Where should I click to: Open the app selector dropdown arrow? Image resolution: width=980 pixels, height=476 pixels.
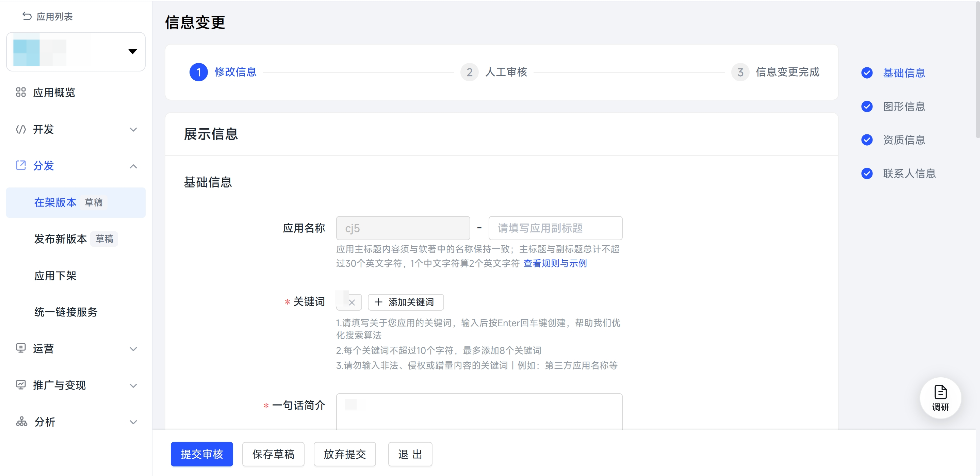(x=132, y=51)
